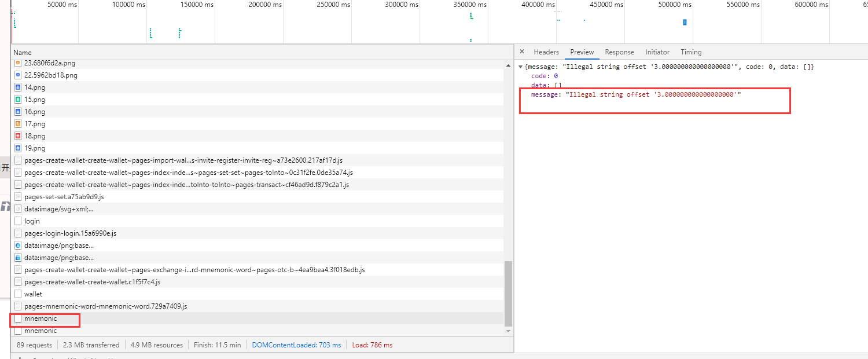Switch to the Preview tab
868x359 pixels.
(582, 52)
